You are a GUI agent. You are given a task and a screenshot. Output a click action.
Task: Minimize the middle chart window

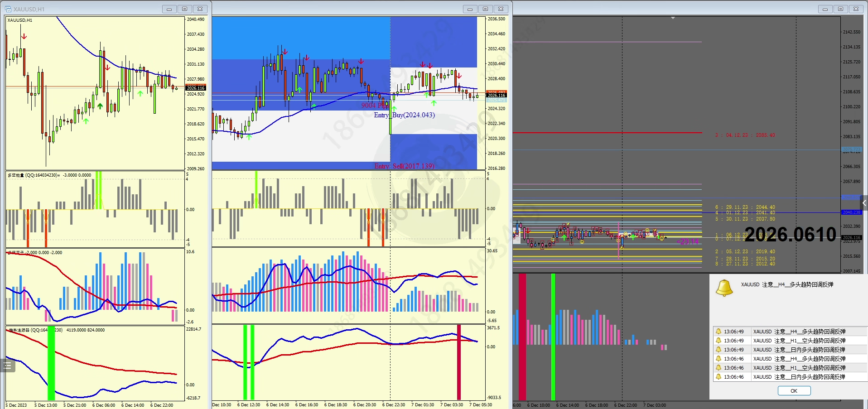[x=470, y=9]
